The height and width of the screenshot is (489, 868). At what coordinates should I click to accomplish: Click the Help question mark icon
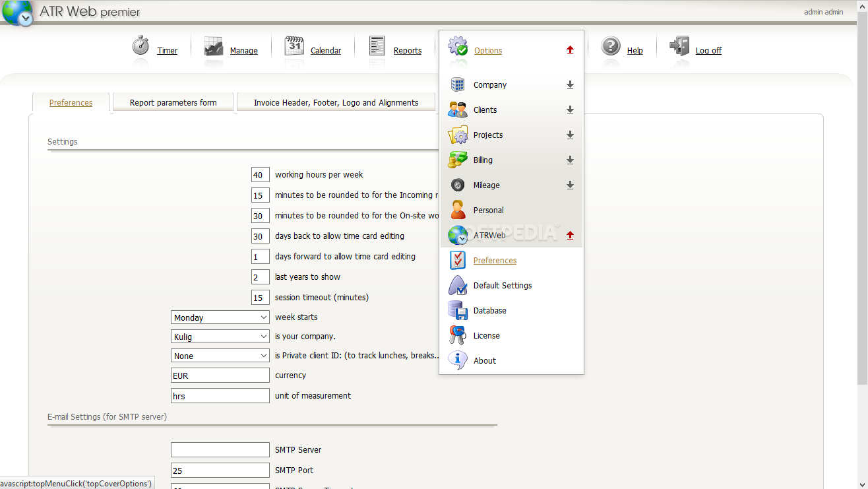pos(611,46)
